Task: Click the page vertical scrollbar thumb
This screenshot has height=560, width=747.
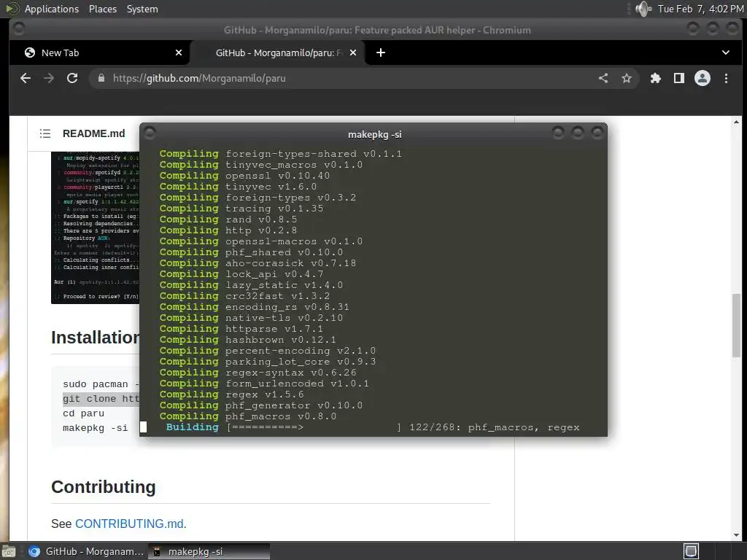Action: pyautogui.click(x=737, y=325)
